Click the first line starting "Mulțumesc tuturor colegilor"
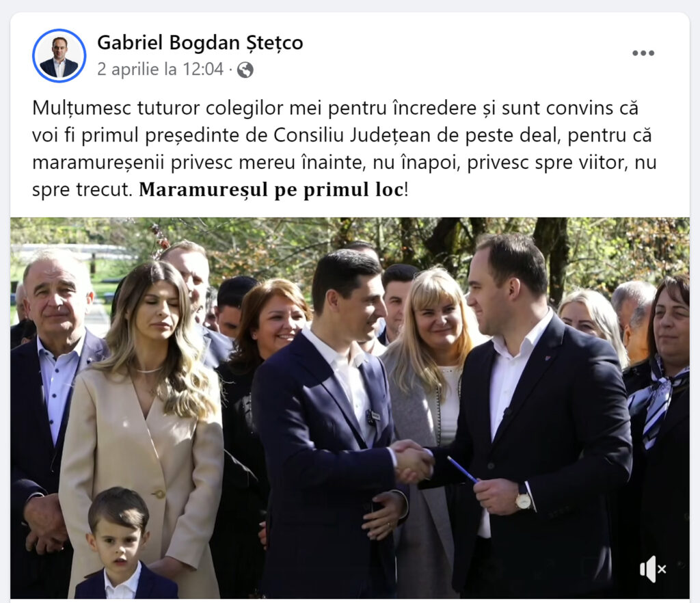The height and width of the screenshot is (603, 700). pyautogui.click(x=335, y=108)
